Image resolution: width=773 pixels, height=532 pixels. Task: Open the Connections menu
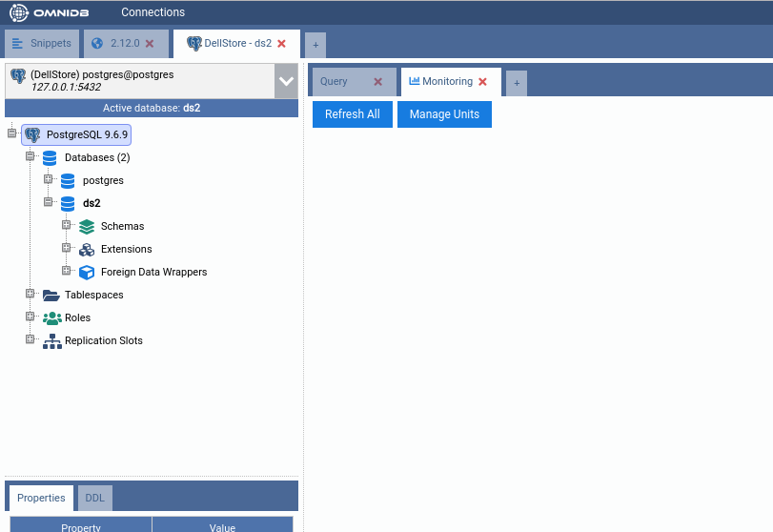[x=153, y=12]
